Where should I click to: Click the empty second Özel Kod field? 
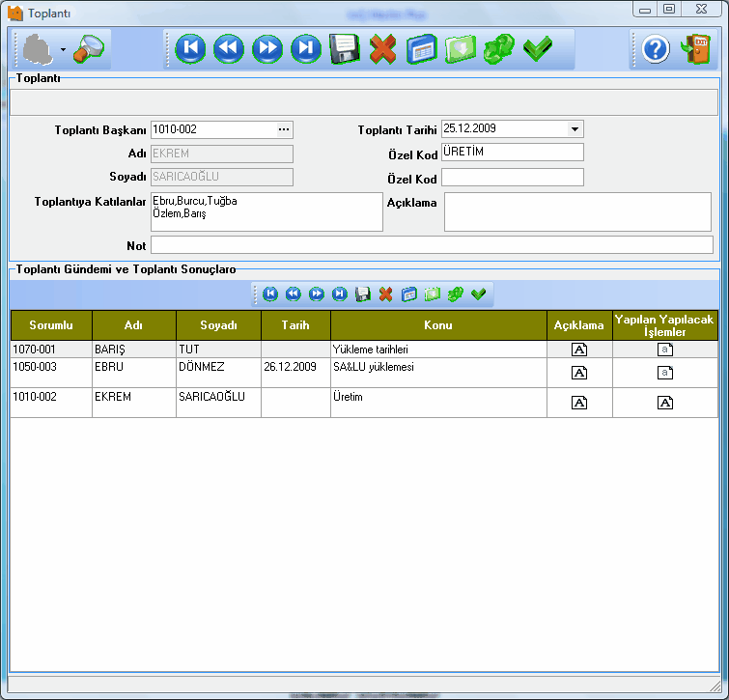513,177
